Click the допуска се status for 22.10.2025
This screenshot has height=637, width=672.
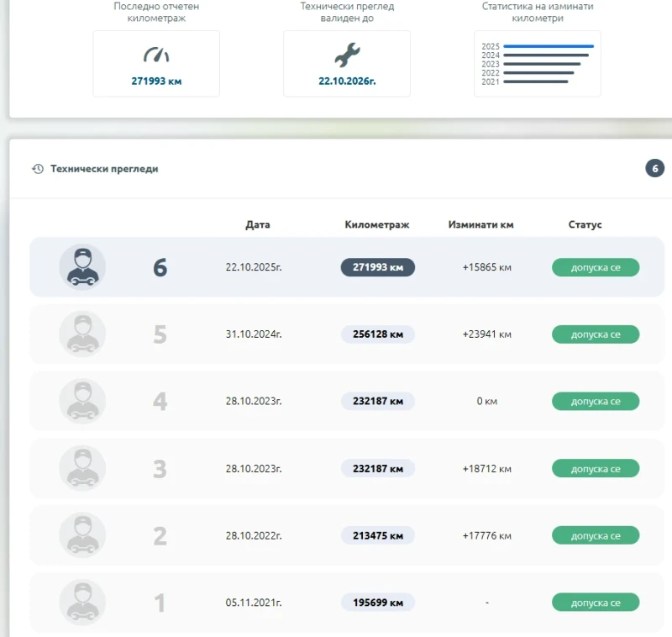pos(596,267)
